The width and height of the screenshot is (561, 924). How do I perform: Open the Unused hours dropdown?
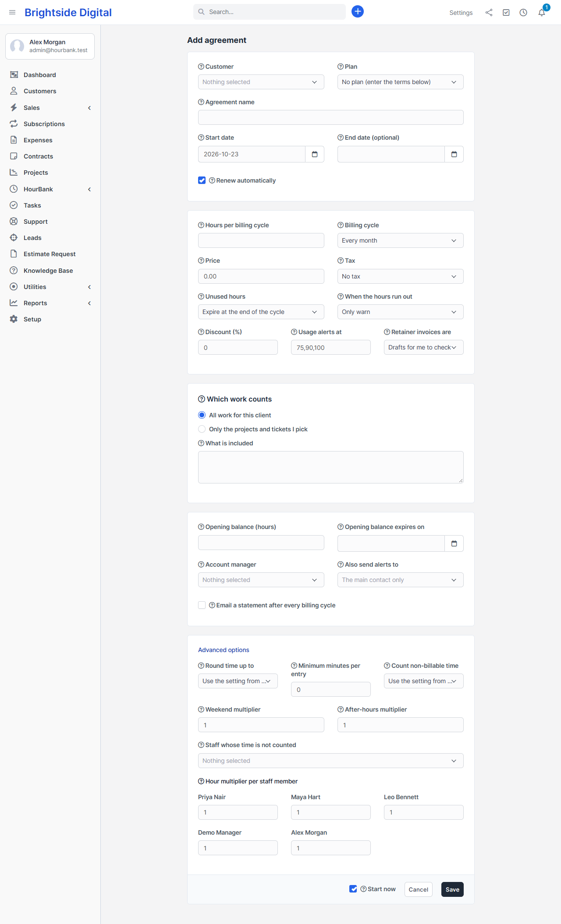[x=261, y=312]
